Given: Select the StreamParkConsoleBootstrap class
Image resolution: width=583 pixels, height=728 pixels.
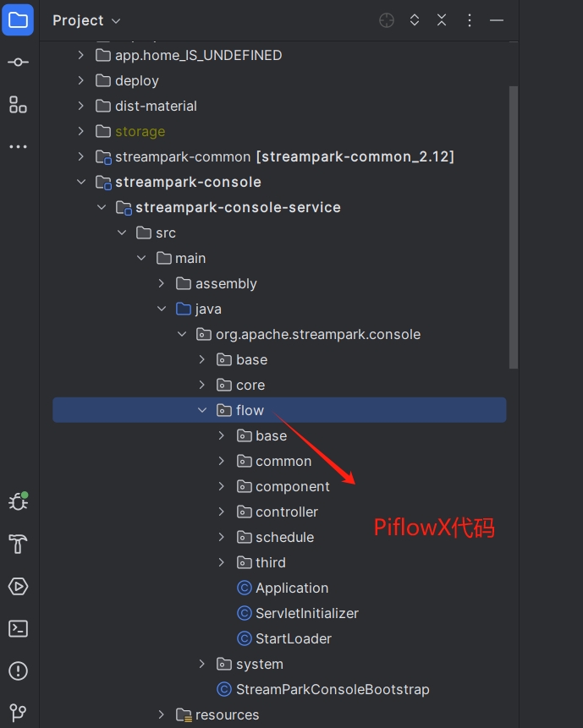Looking at the screenshot, I should 332,689.
